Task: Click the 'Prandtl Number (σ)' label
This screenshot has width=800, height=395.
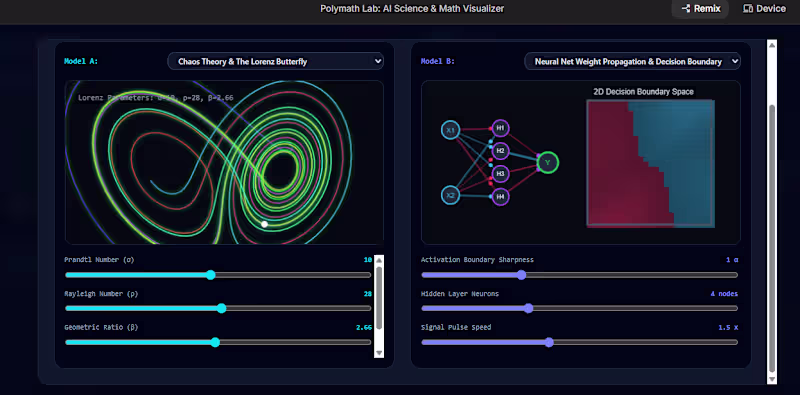Action: click(99, 260)
